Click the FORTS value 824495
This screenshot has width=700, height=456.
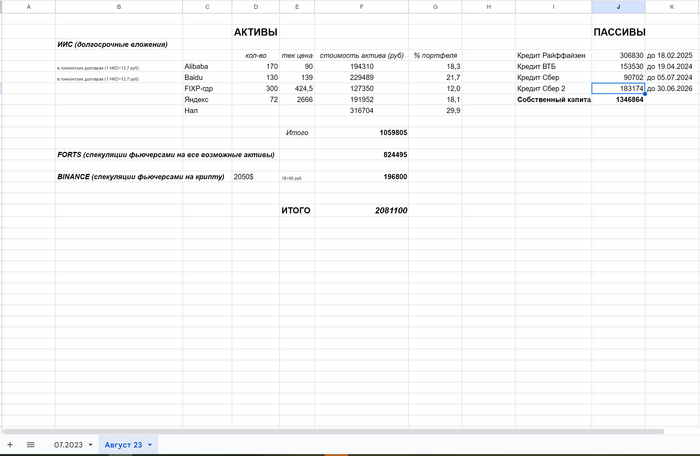[362, 155]
